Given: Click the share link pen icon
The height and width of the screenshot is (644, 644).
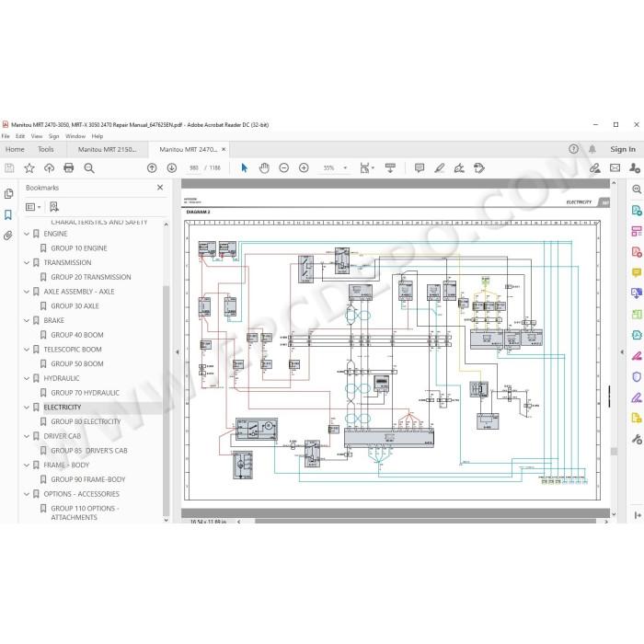Looking at the screenshot, I should pyautogui.click(x=594, y=168).
